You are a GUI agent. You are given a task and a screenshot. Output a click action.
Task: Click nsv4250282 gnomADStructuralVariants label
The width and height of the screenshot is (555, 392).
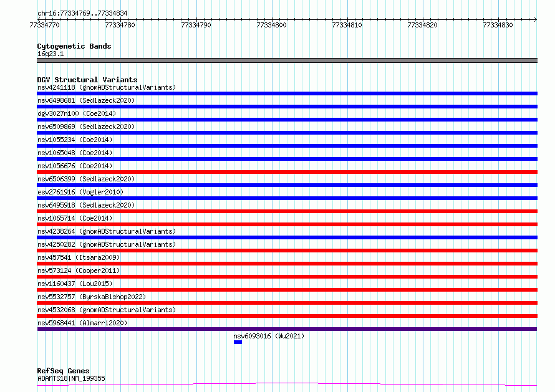click(x=107, y=244)
